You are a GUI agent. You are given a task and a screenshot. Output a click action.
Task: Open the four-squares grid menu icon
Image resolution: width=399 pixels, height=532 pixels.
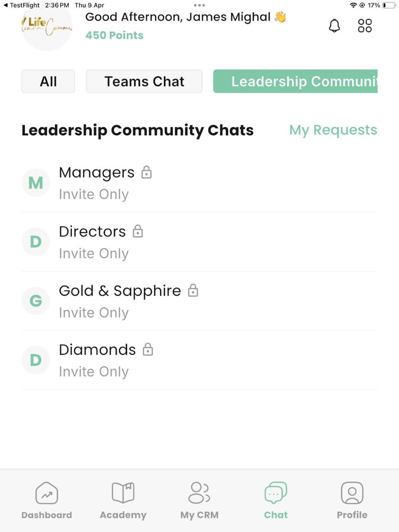pyautogui.click(x=365, y=26)
